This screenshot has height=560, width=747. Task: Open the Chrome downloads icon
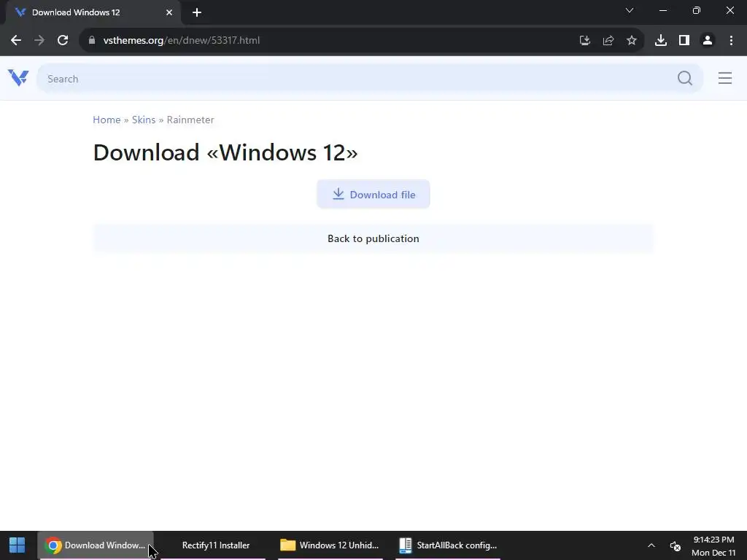(x=661, y=41)
